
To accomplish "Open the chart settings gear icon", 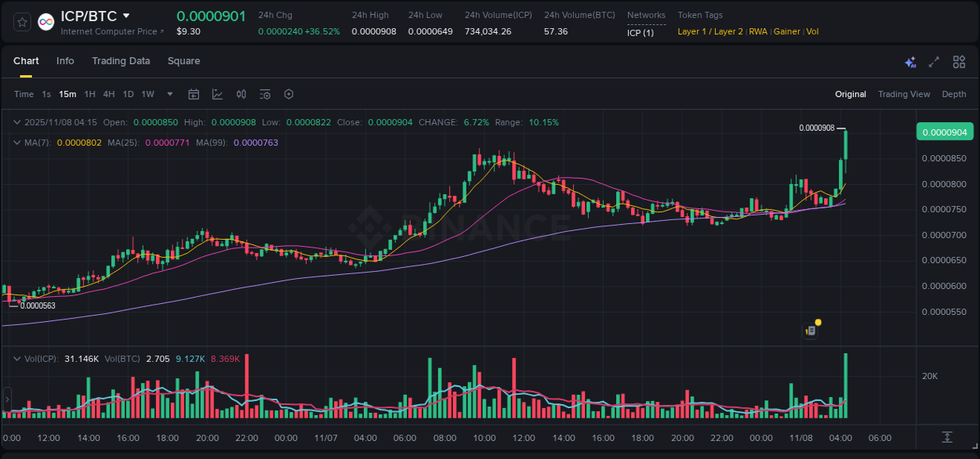I will click(289, 94).
